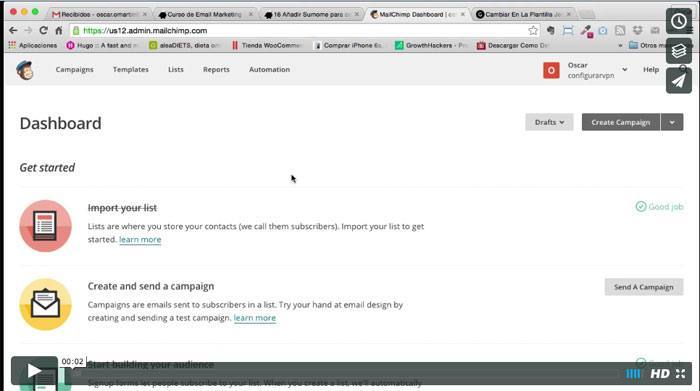Reload the page with refresh icon
Image resolution: width=700 pixels, height=391 pixels.
43,30
